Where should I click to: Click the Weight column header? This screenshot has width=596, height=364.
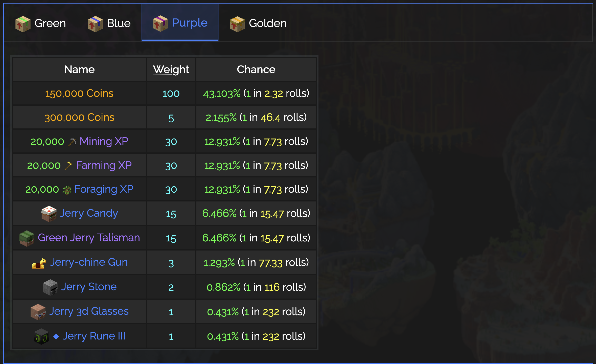tap(171, 70)
